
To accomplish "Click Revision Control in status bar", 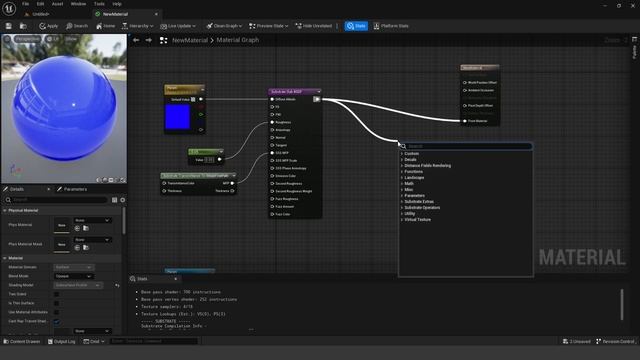I will [x=615, y=342].
